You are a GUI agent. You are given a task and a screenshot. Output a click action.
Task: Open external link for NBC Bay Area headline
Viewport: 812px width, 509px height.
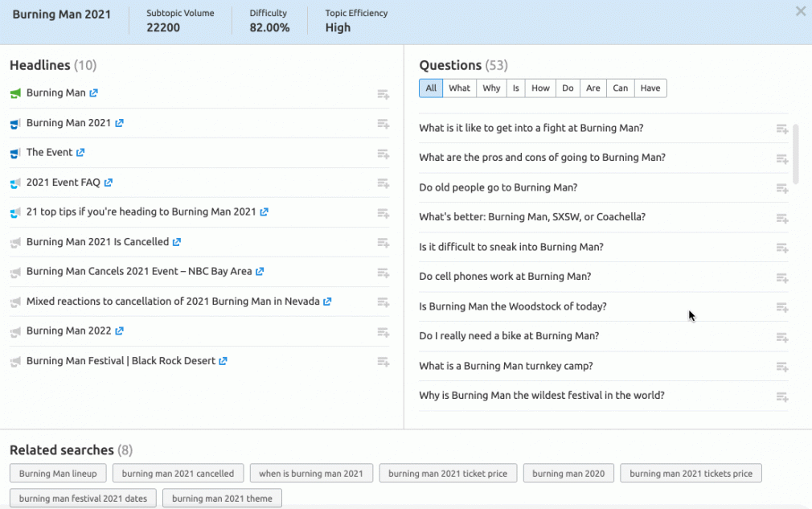(x=260, y=272)
